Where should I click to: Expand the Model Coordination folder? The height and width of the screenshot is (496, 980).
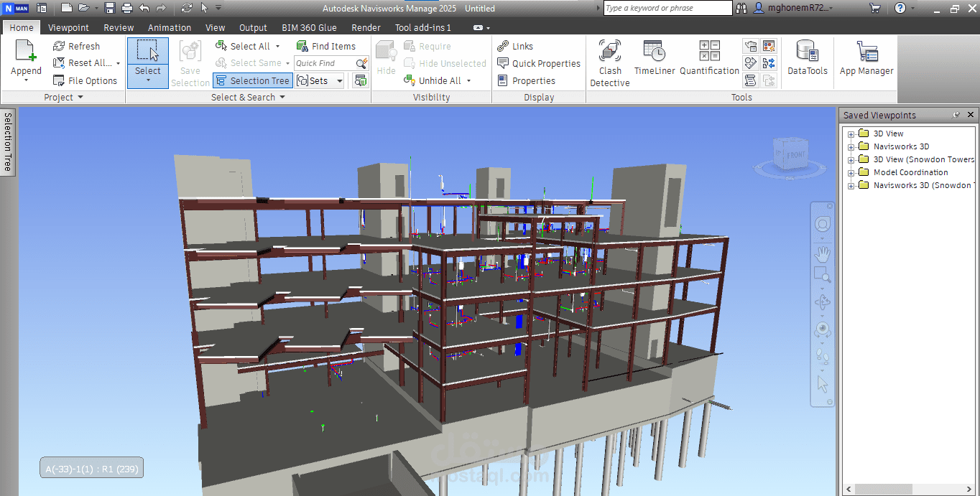(x=851, y=173)
